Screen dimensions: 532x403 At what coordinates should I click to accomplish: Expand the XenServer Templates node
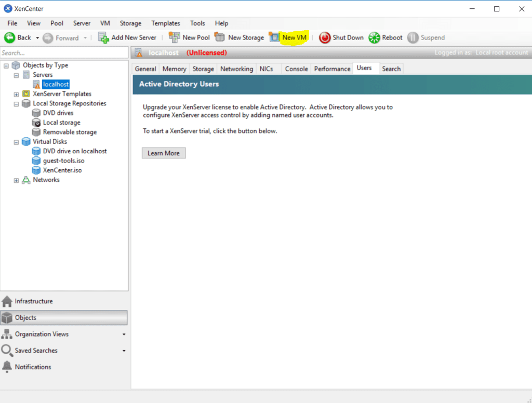[16, 93]
